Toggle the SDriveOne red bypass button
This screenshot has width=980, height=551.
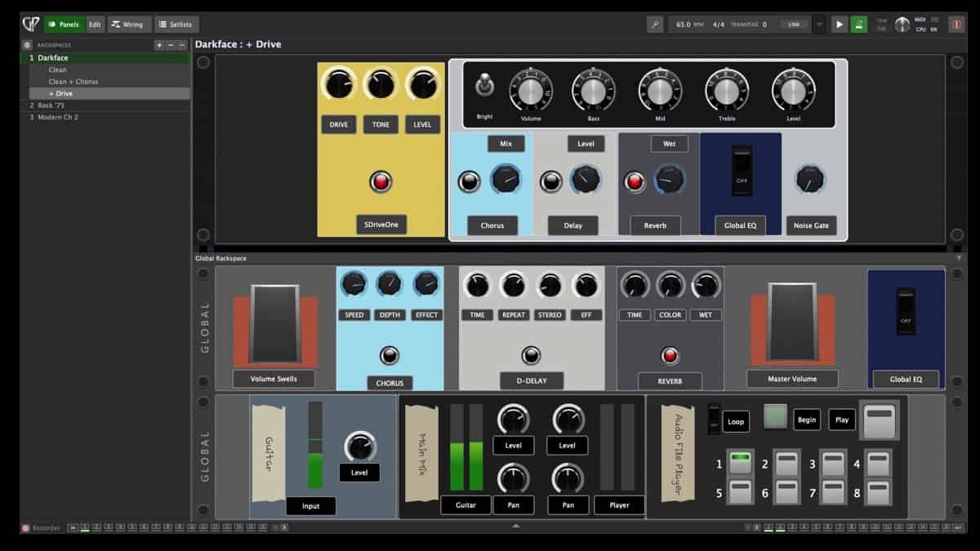[x=381, y=181]
